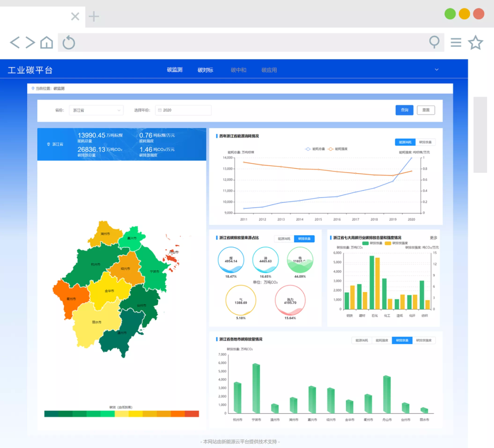Open the 选择年份 year picker showing 2020

point(183,110)
